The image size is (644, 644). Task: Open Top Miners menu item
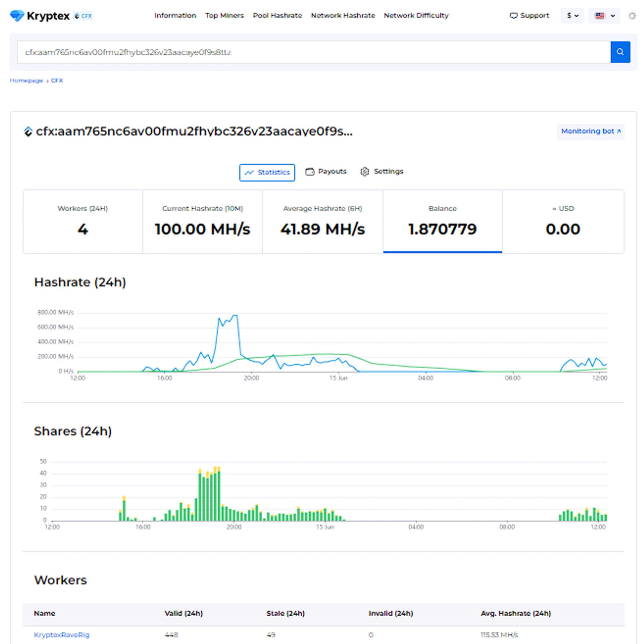coord(224,16)
